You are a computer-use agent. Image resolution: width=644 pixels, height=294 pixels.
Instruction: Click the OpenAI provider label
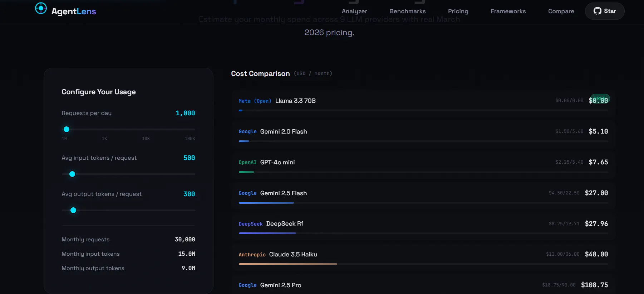tap(247, 163)
